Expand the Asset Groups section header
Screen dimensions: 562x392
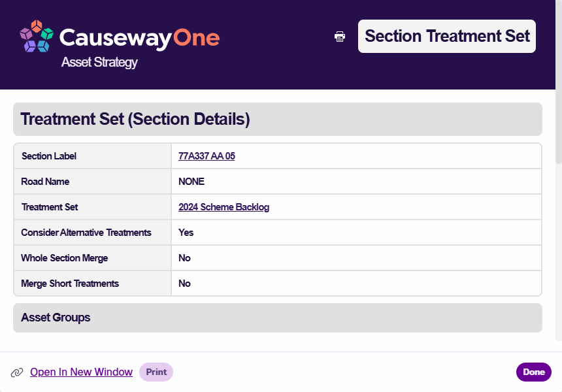278,318
